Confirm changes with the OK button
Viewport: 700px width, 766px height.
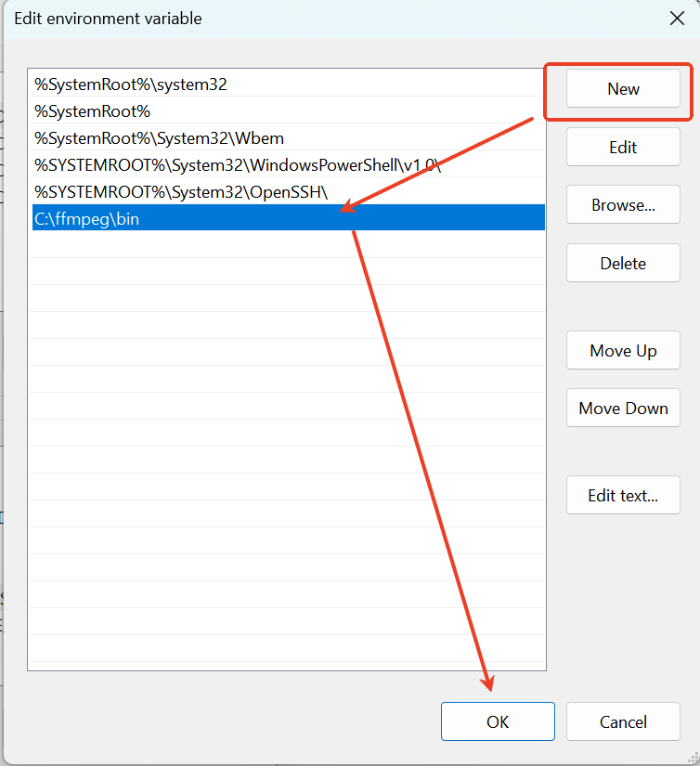[x=498, y=721]
